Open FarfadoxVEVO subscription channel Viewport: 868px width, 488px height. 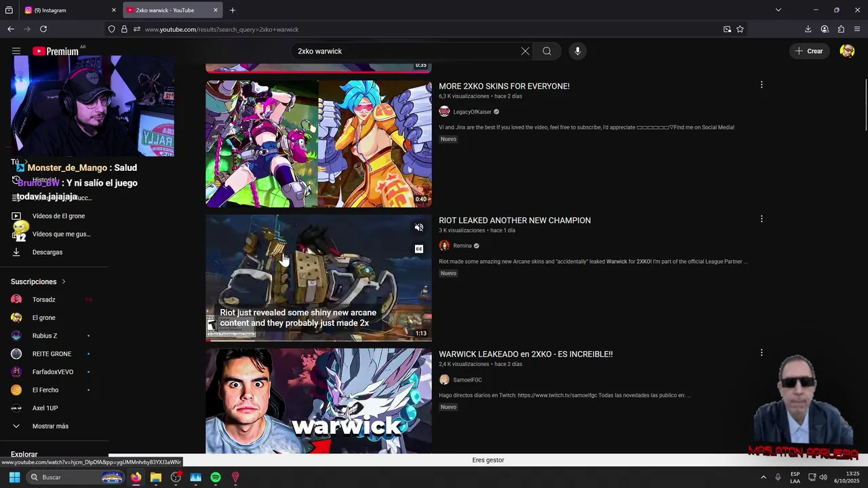[54, 372]
